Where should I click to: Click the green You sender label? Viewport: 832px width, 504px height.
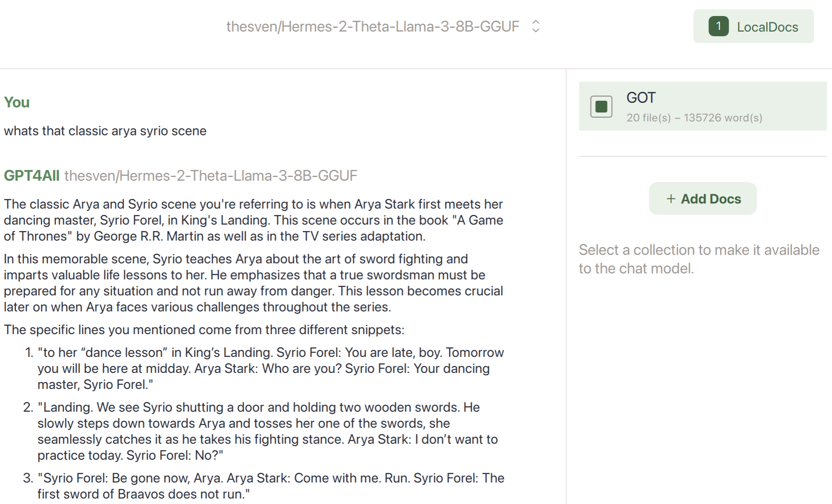17,102
